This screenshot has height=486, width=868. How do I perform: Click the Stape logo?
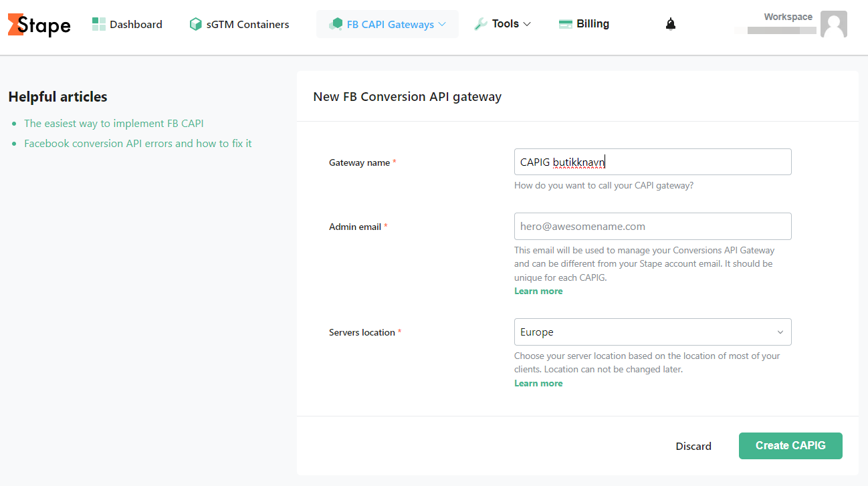(x=39, y=25)
